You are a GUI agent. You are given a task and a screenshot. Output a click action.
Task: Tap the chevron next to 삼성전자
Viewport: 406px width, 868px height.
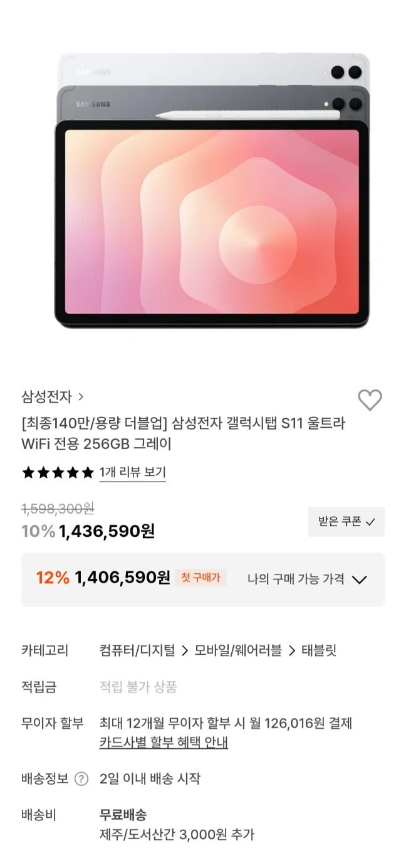coord(81,396)
